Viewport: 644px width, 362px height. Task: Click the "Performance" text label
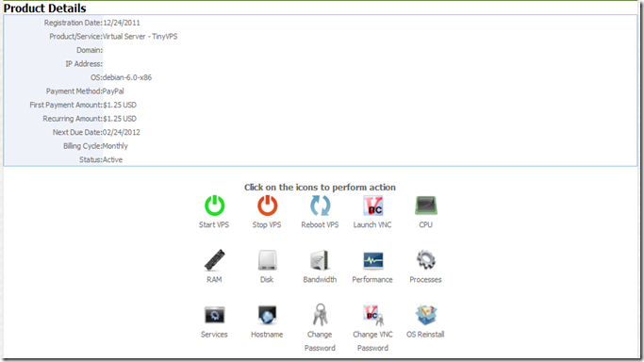point(372,279)
